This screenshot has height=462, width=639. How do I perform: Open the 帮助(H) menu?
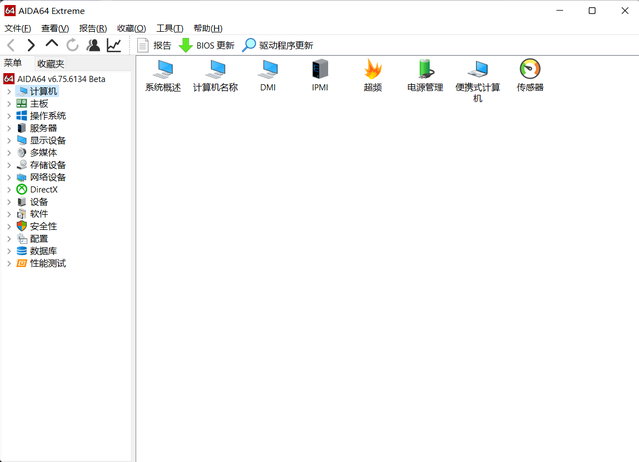pyautogui.click(x=208, y=29)
